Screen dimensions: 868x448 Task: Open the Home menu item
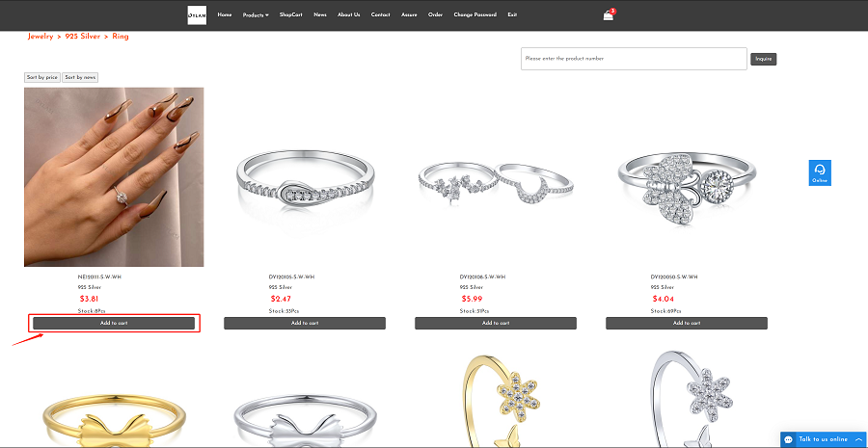point(224,15)
